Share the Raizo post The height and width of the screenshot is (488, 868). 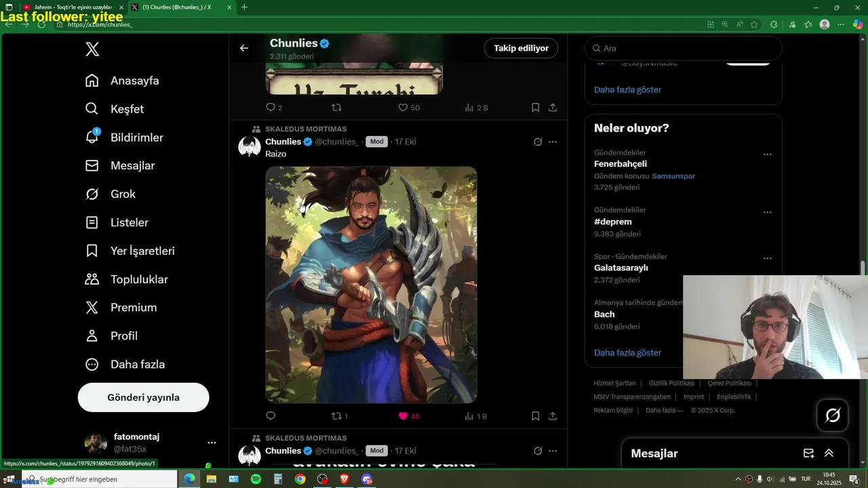[553, 415]
